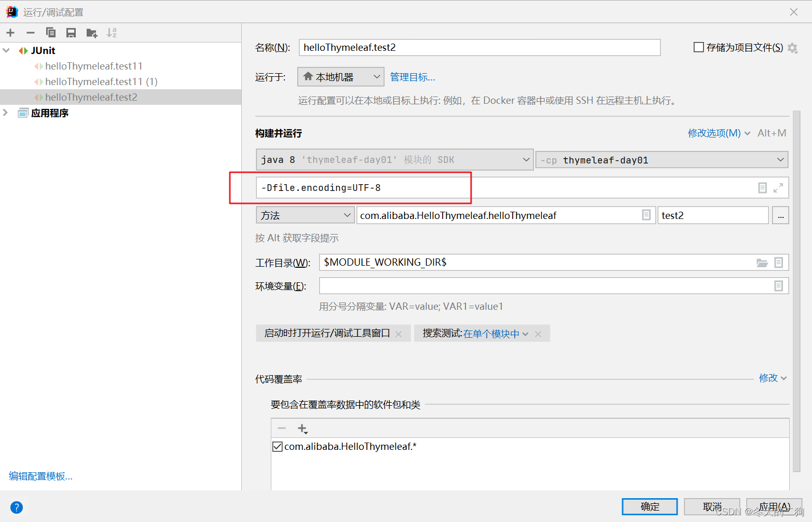Screen dimensions: 812x522
Task: Open the java 8 SDK dropdown
Action: click(526, 159)
